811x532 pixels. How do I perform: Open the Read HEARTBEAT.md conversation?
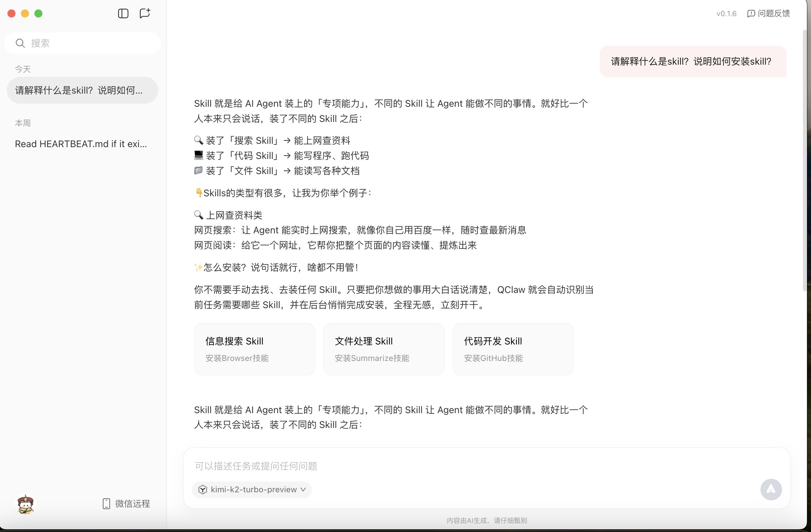pyautogui.click(x=81, y=144)
